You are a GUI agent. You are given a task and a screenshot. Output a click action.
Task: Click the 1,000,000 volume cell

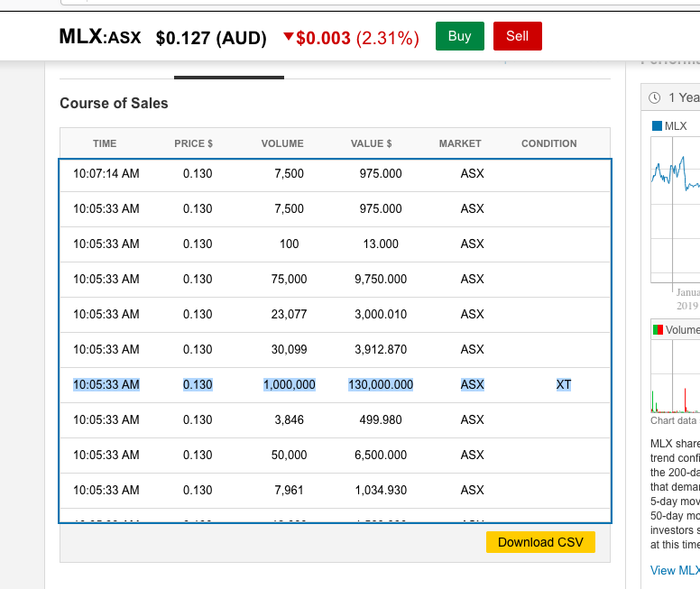[290, 384]
